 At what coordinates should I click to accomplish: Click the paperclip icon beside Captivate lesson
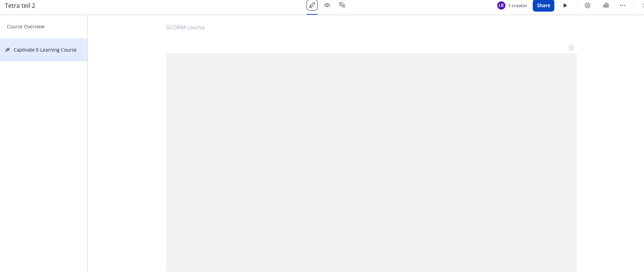(x=8, y=50)
